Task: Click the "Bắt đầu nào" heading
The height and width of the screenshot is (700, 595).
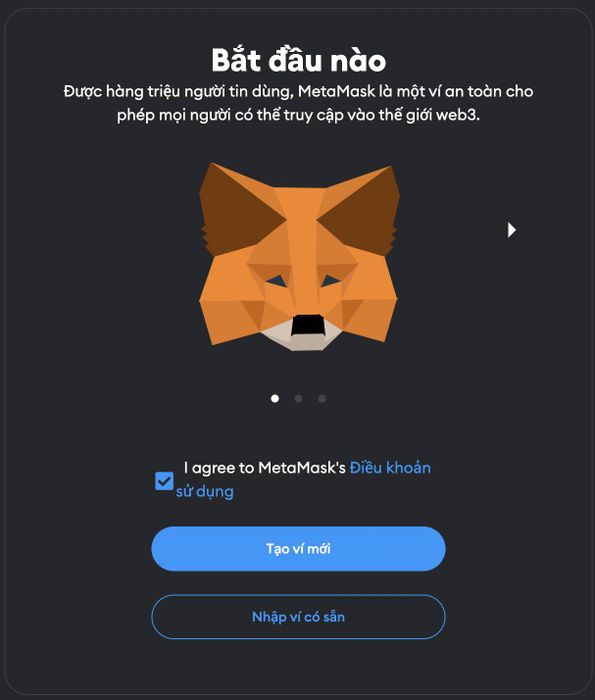Action: (x=298, y=60)
